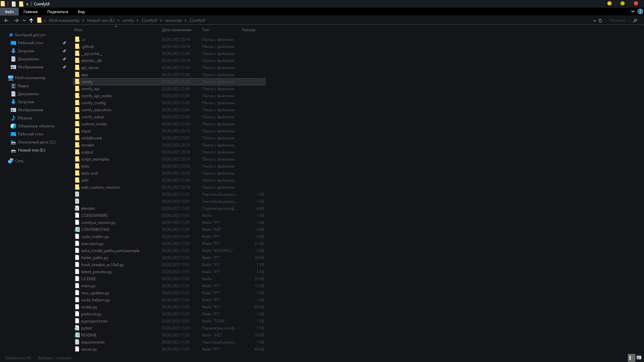
Task: Open Explorer help question mark icon
Action: (x=640, y=11)
